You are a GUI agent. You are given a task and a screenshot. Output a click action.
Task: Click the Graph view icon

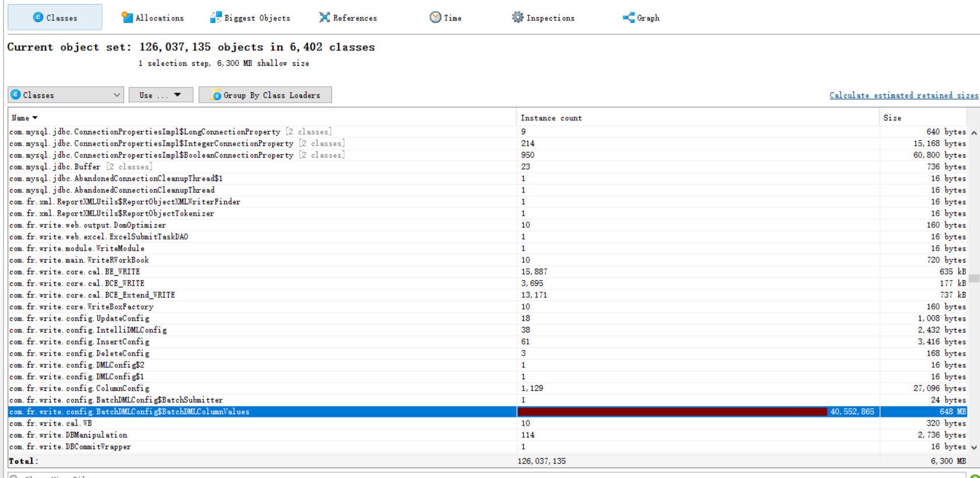click(x=628, y=17)
